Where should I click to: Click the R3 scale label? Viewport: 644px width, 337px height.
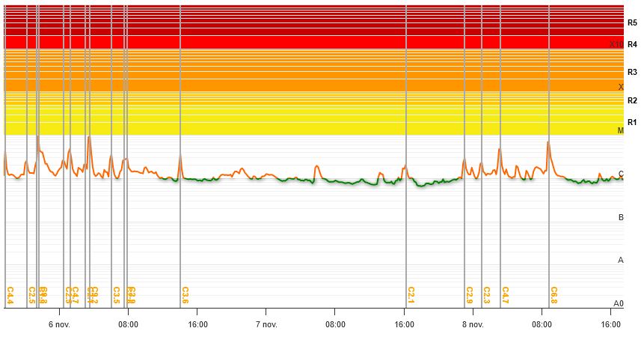pos(632,72)
